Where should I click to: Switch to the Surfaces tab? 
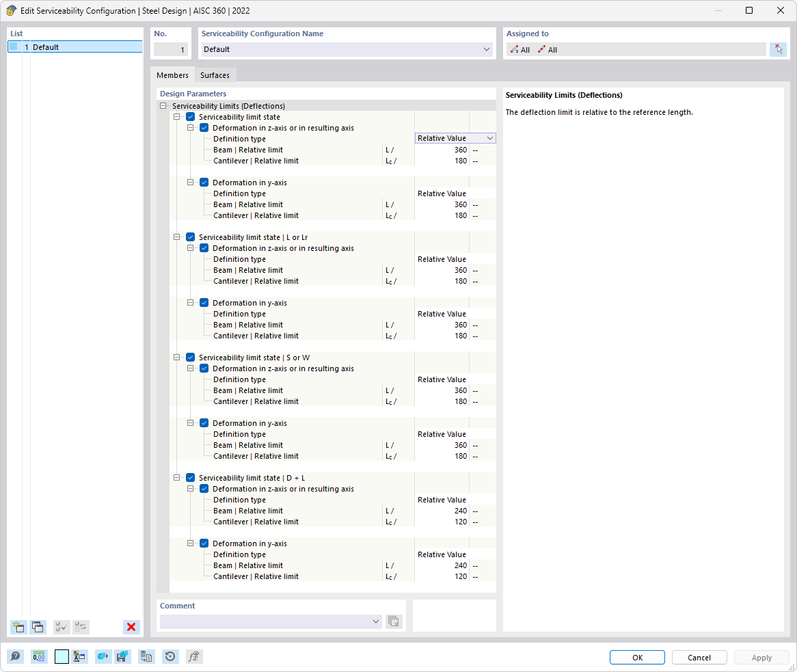[215, 75]
